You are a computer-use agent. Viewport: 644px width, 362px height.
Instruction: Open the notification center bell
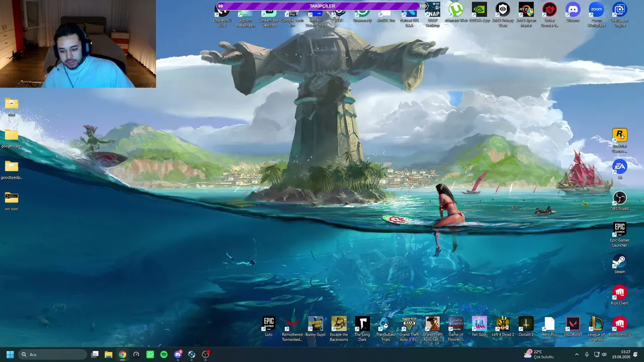(635, 354)
